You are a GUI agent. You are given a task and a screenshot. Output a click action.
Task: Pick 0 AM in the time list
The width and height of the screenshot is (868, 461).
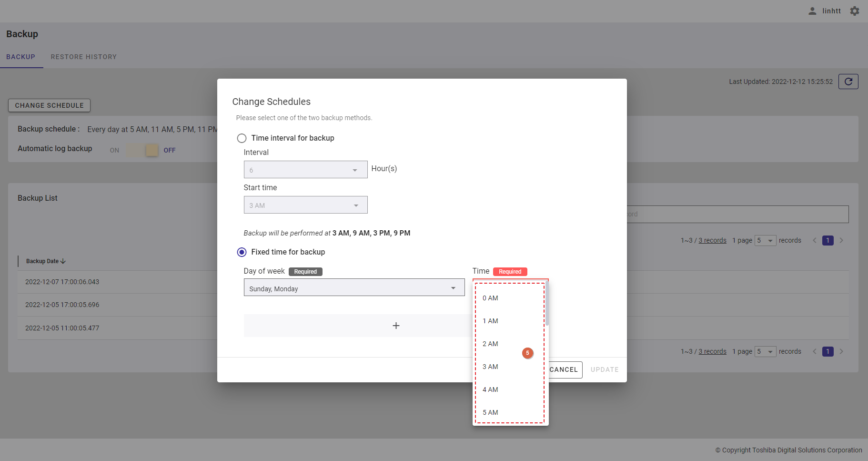(x=490, y=298)
